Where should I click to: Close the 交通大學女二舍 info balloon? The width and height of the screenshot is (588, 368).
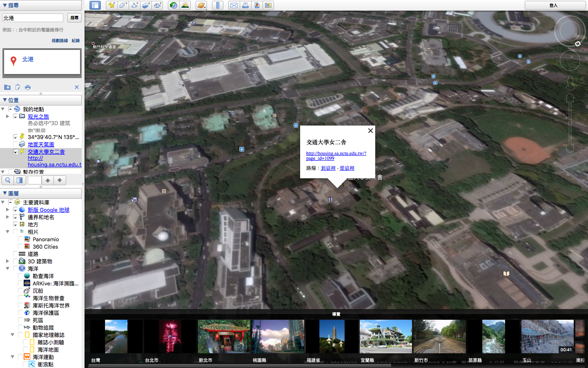pyautogui.click(x=370, y=131)
